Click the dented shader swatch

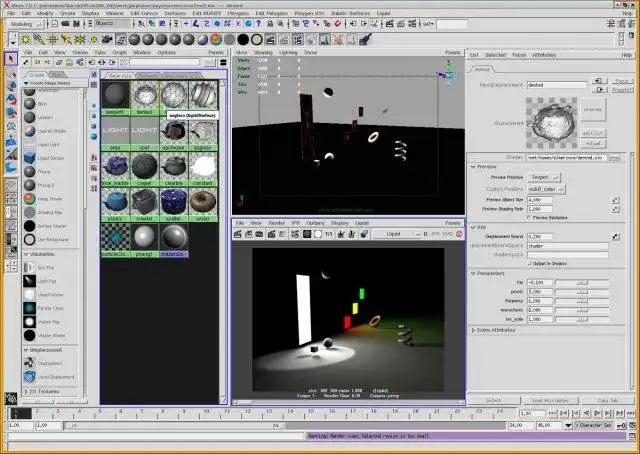click(x=145, y=95)
